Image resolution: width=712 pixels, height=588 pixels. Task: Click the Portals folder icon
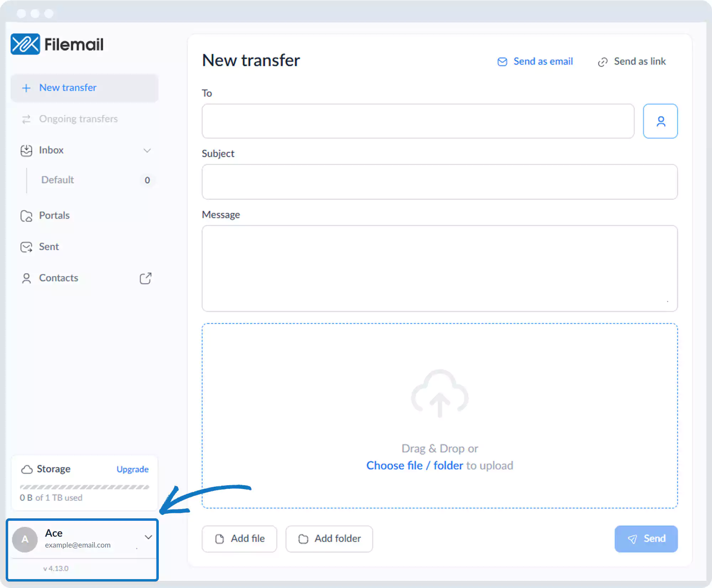(x=26, y=216)
